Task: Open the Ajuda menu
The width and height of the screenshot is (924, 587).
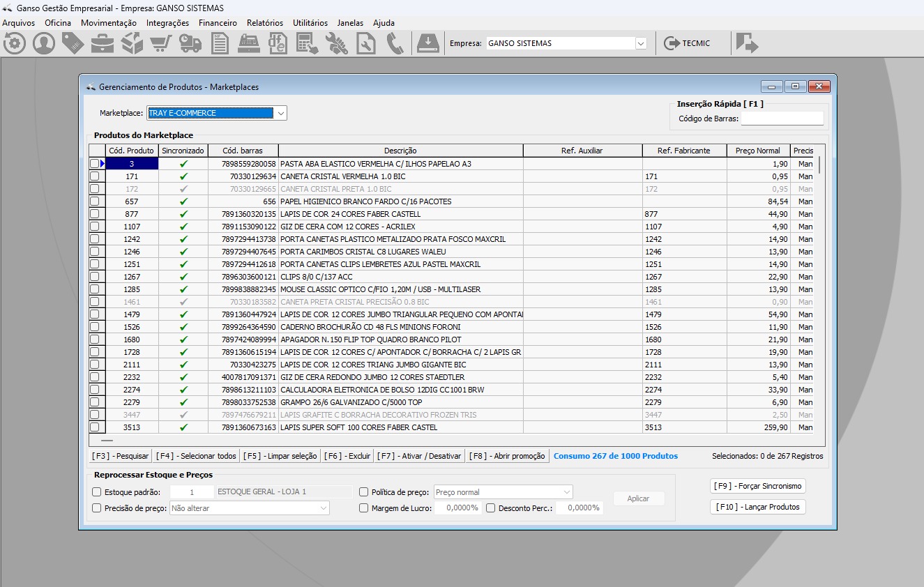Action: 384,23
